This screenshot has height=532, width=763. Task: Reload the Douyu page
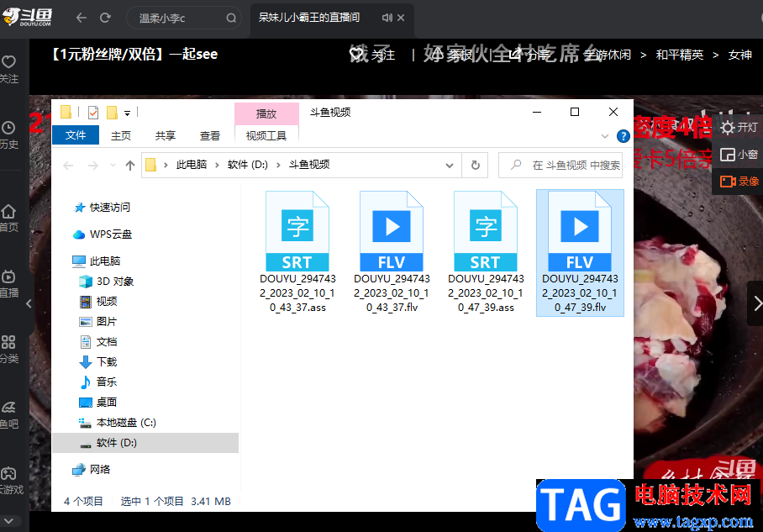[x=105, y=18]
